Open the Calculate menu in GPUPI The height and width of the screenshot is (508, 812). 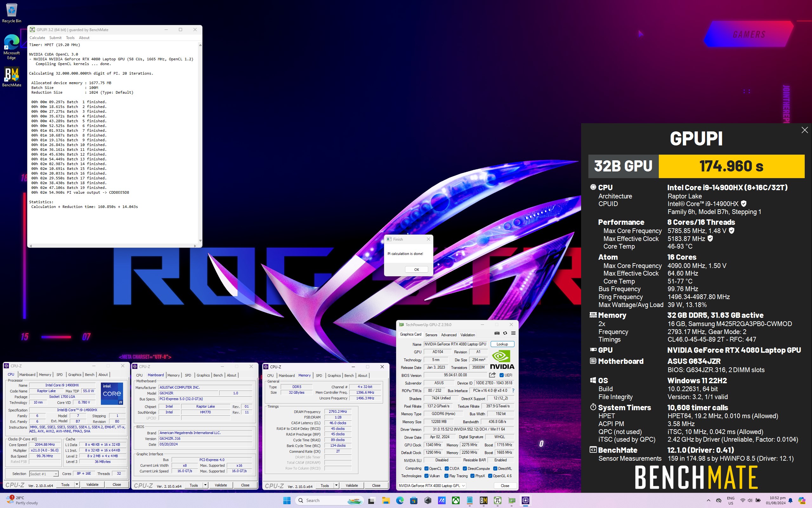37,38
